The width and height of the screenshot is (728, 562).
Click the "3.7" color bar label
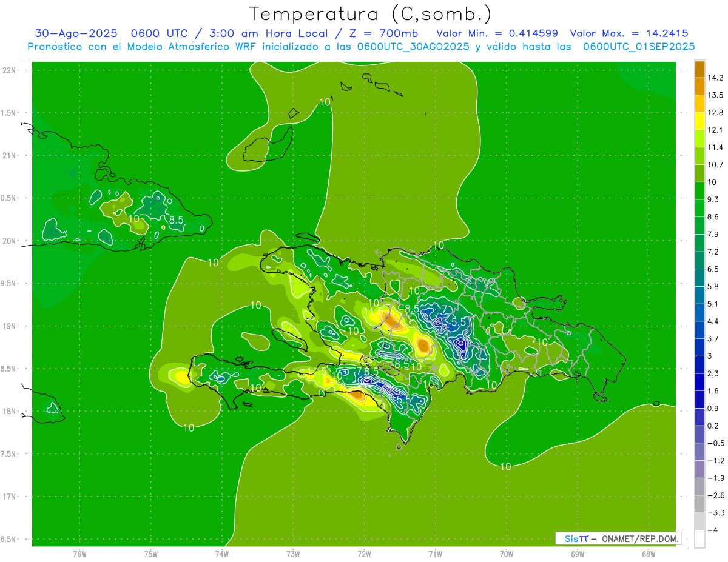tap(713, 339)
